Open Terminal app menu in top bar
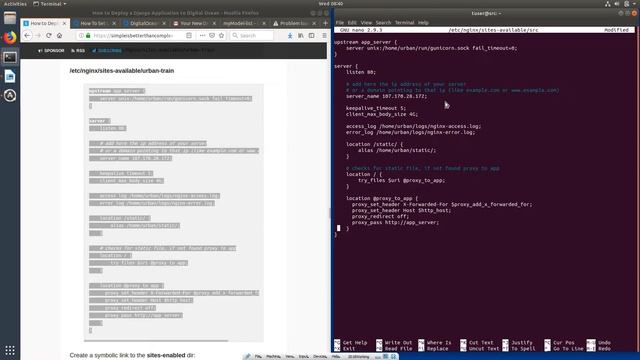Image resolution: width=640 pixels, height=360 pixels. (49, 4)
